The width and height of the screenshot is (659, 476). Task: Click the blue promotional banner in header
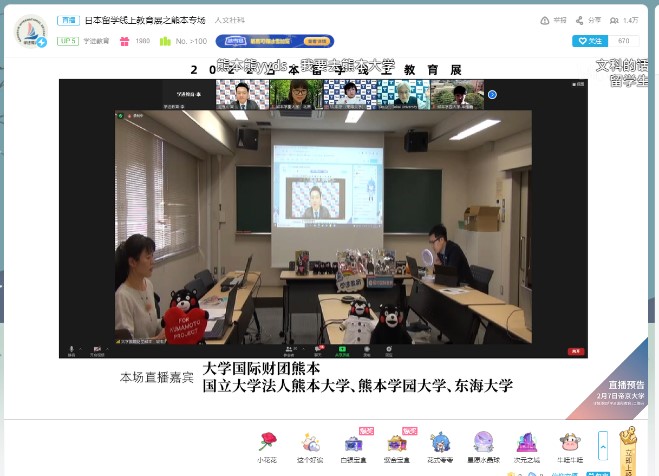275,41
